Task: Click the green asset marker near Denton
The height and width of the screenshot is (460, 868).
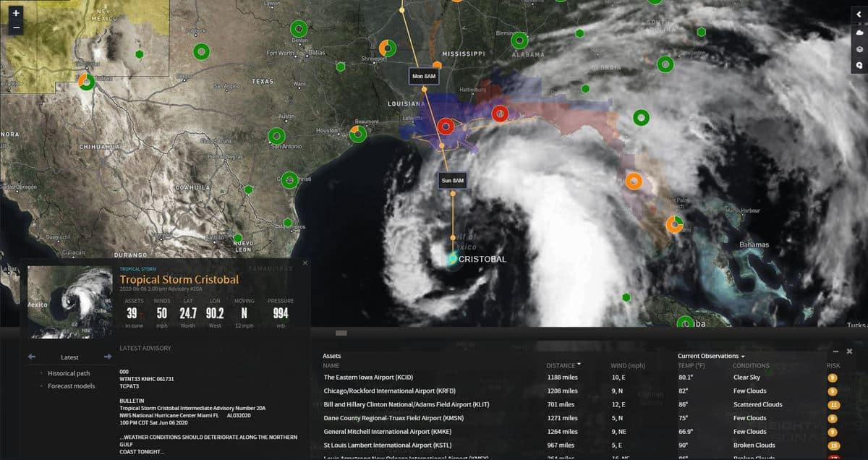Action: tap(299, 29)
